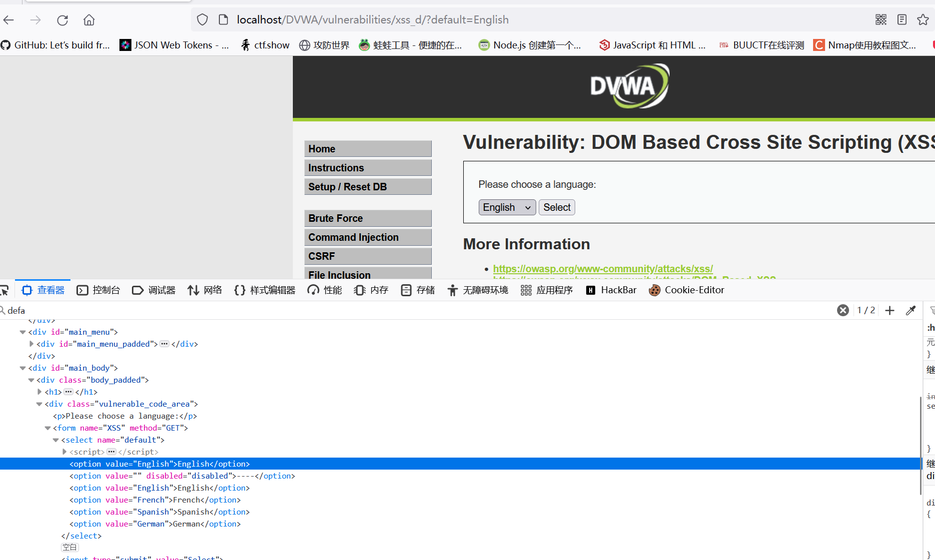Expand the h1 node
Viewport: 935px width, 560px height.
pos(39,392)
